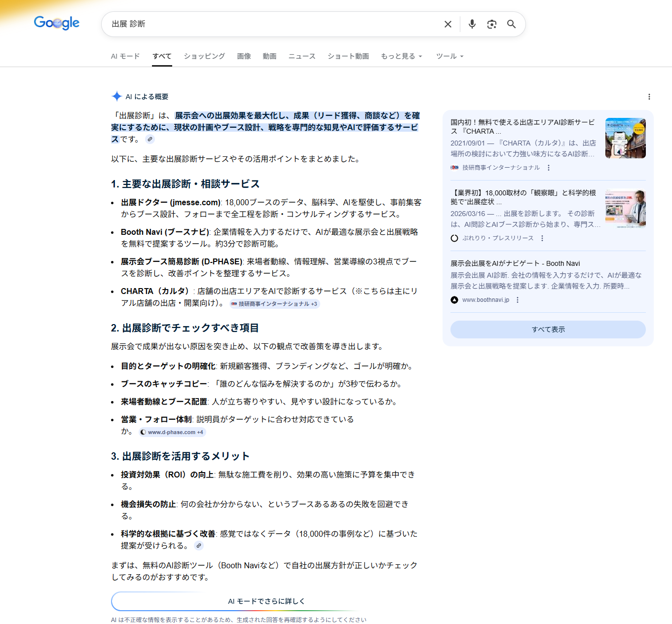The image size is (672, 624).
Task: Click '科学的な根拠に基づく改善' bullet text
Action: [x=168, y=534]
